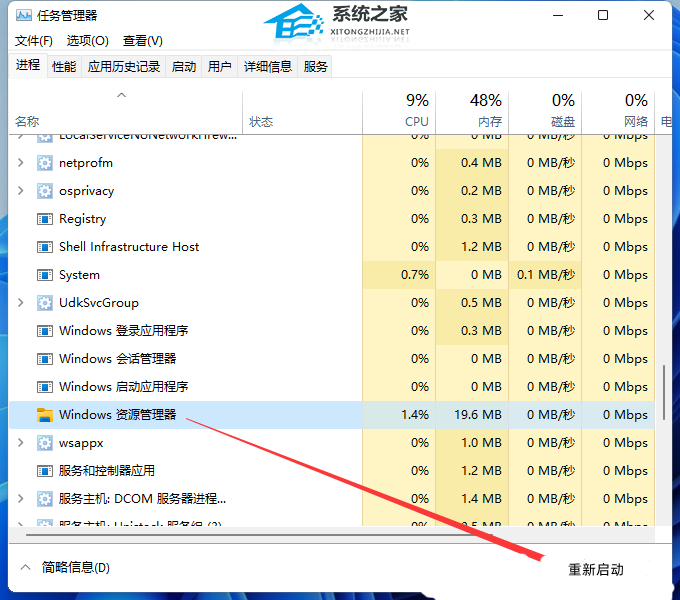
Task: Expand the wsappx process group
Action: tap(21, 443)
